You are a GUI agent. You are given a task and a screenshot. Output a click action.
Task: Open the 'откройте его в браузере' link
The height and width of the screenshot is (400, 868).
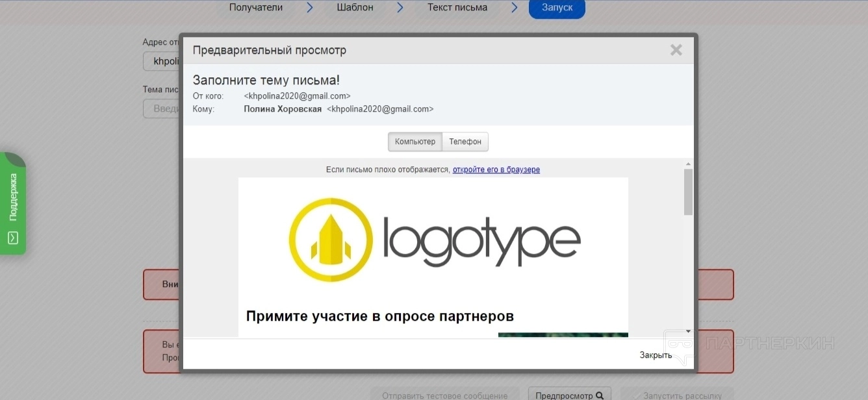pos(496,169)
